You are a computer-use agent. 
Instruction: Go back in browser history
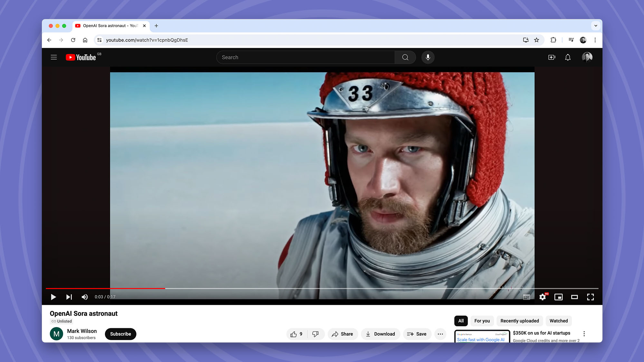(x=49, y=40)
